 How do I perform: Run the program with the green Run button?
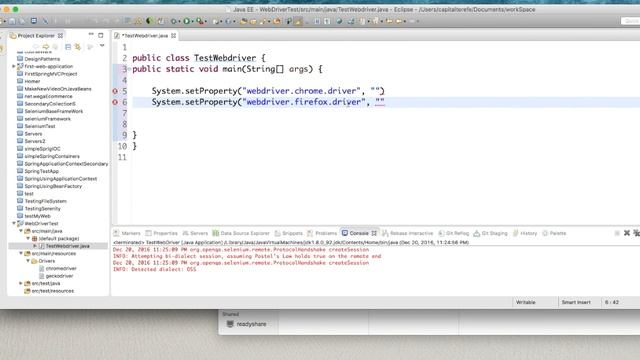[x=186, y=21]
